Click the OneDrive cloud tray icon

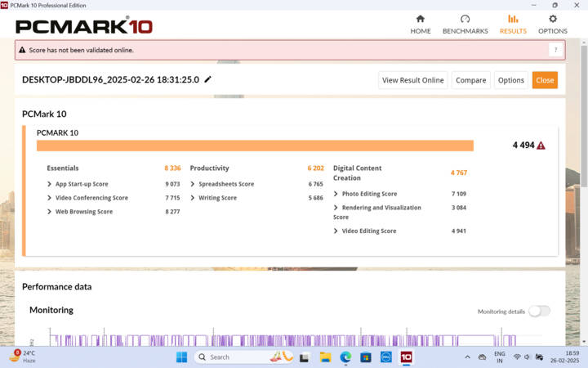(x=483, y=357)
